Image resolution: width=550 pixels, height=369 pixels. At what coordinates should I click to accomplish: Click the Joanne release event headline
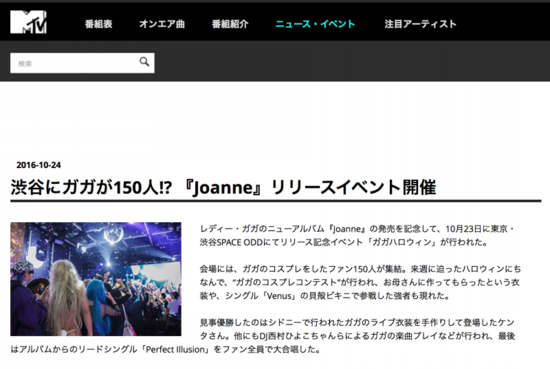tap(223, 187)
